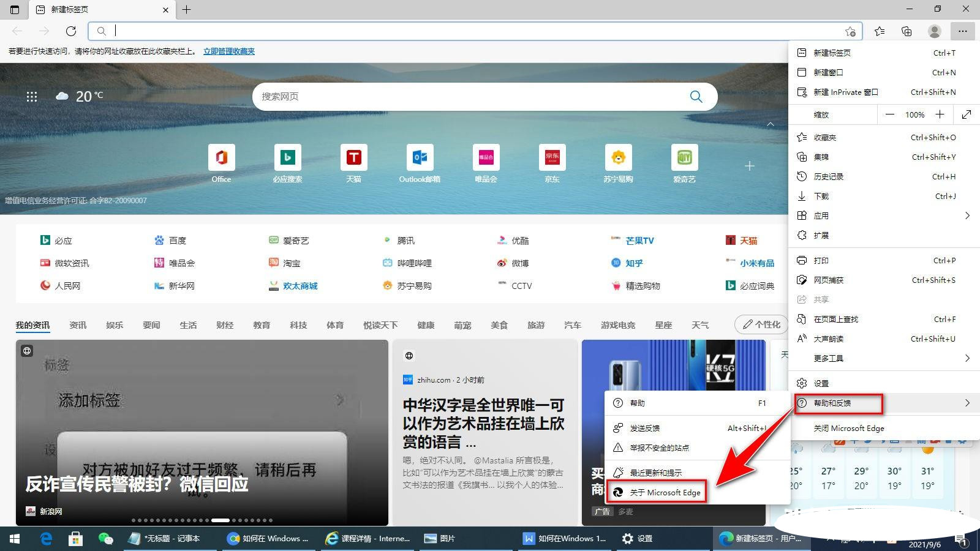980x551 pixels.
Task: Open 下载 from the menu
Action: tap(884, 196)
